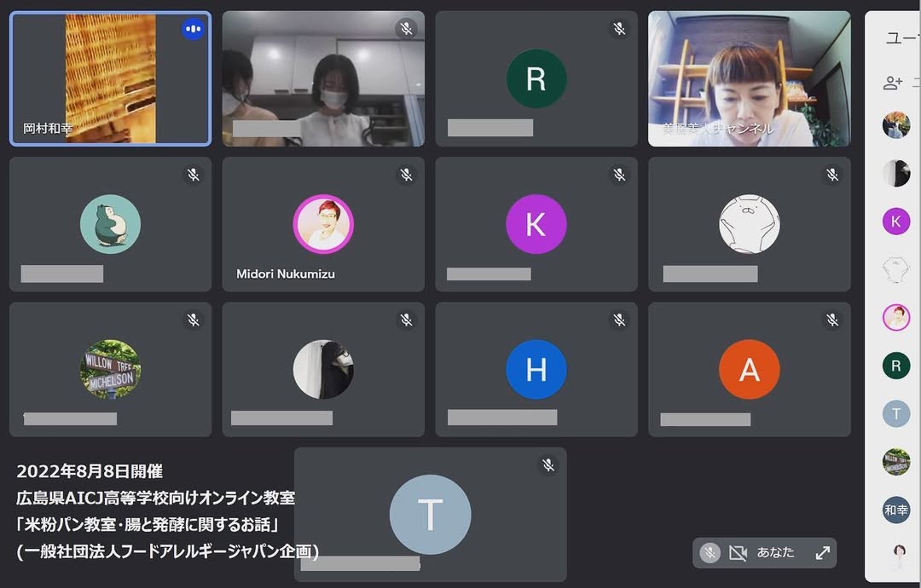Toggle your camera in the self-view bar
Screen dimensions: 921x588
(738, 552)
